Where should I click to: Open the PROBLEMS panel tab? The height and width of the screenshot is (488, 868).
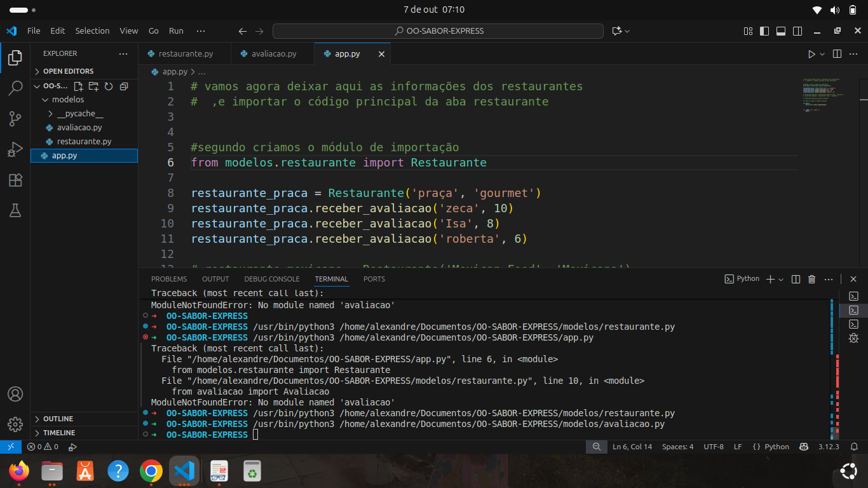(169, 279)
